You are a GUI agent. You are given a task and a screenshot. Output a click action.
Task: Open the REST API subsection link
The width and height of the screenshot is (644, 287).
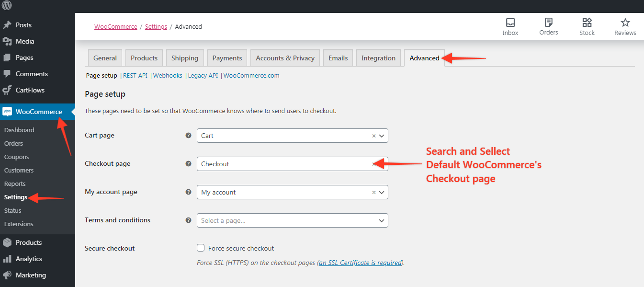tap(135, 76)
